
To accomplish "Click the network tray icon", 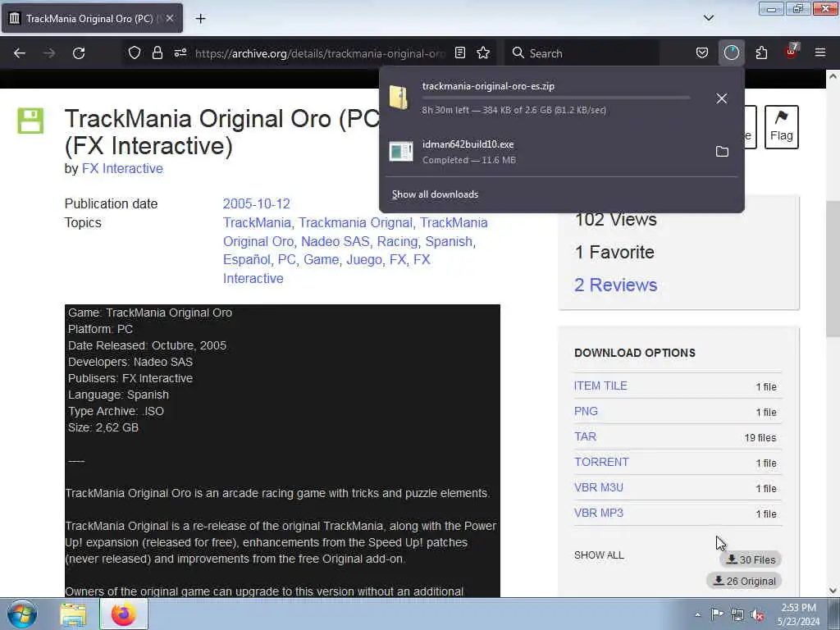I will coord(737,615).
